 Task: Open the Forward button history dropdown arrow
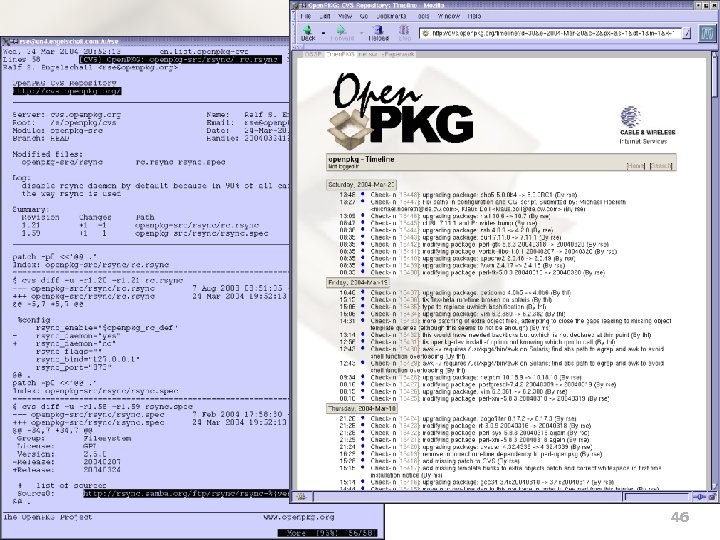(361, 33)
